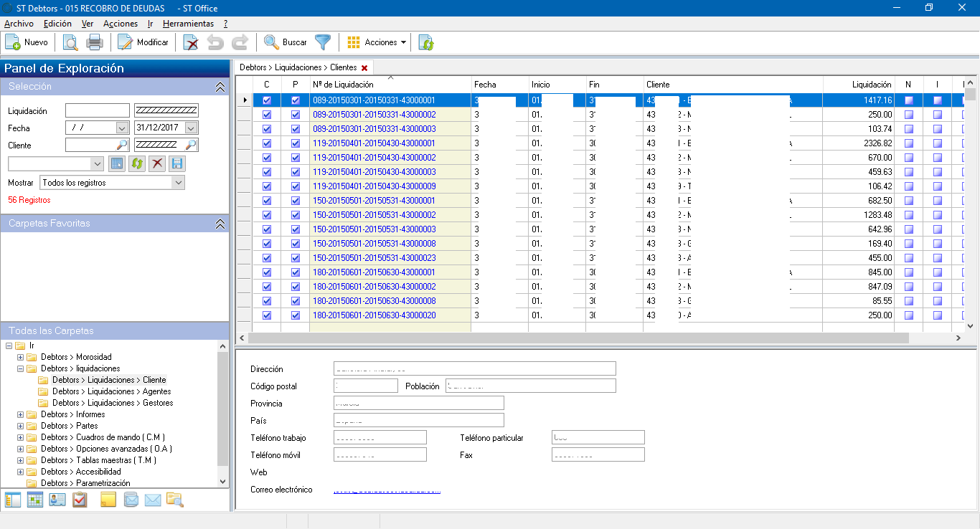Image resolution: width=980 pixels, height=529 pixels.
Task: Expand Debtors > Tablas maestras ( T.M ) node
Action: [x=20, y=460]
